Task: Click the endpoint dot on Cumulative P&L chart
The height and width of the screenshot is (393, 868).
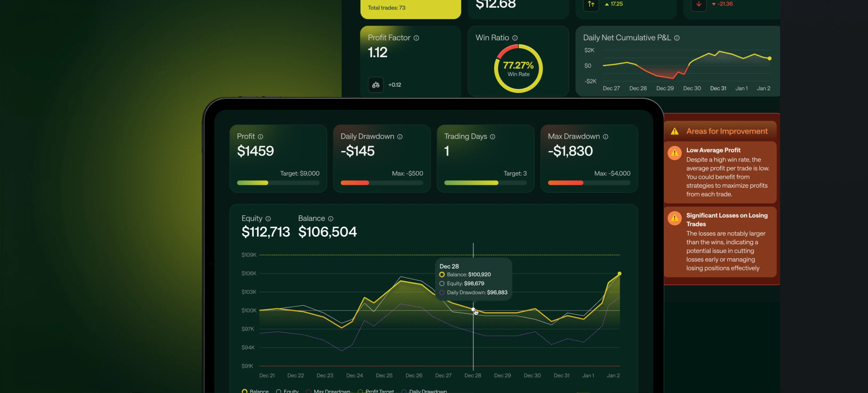Action: point(769,59)
